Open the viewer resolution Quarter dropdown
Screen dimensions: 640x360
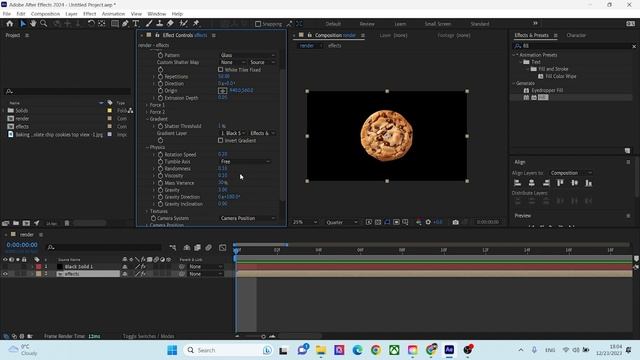[342, 222]
